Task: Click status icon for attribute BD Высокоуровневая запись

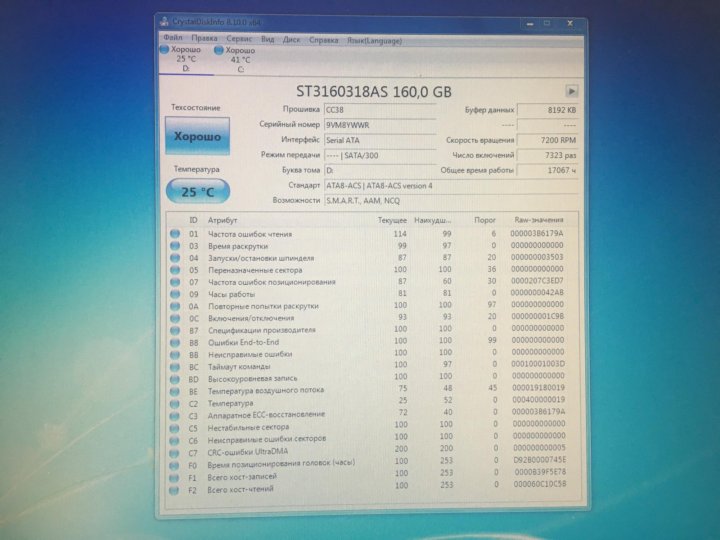Action: pos(175,379)
